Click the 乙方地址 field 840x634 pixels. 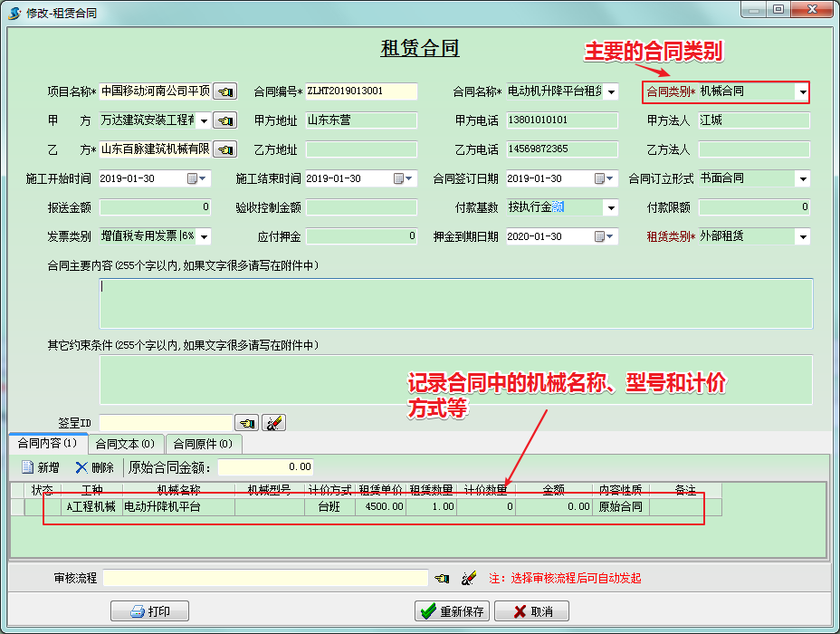click(x=361, y=149)
